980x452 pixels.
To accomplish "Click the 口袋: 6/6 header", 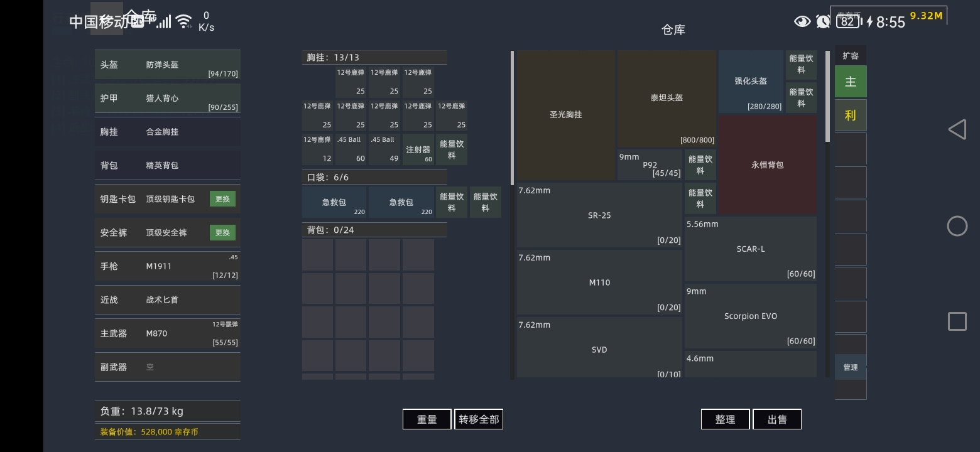I will (374, 177).
